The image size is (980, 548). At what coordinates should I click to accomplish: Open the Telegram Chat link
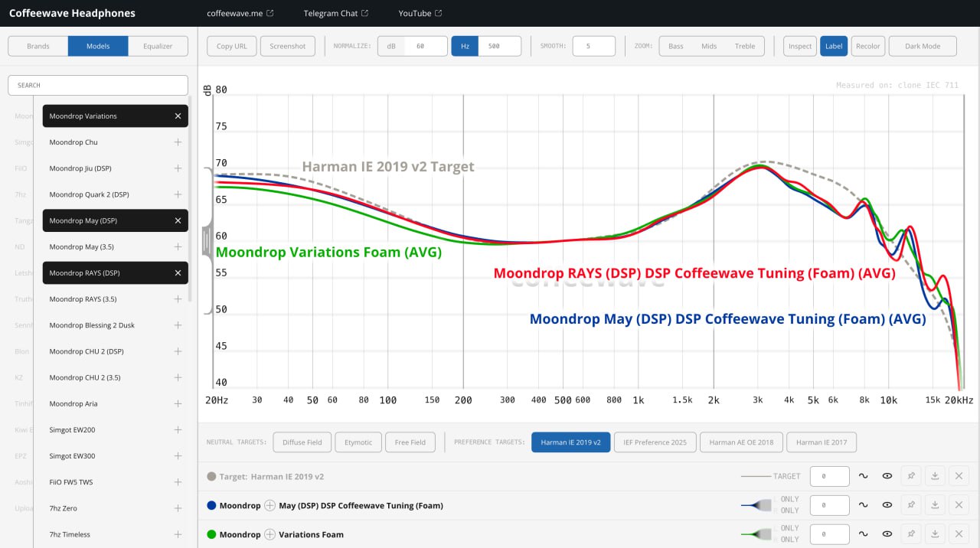click(335, 13)
